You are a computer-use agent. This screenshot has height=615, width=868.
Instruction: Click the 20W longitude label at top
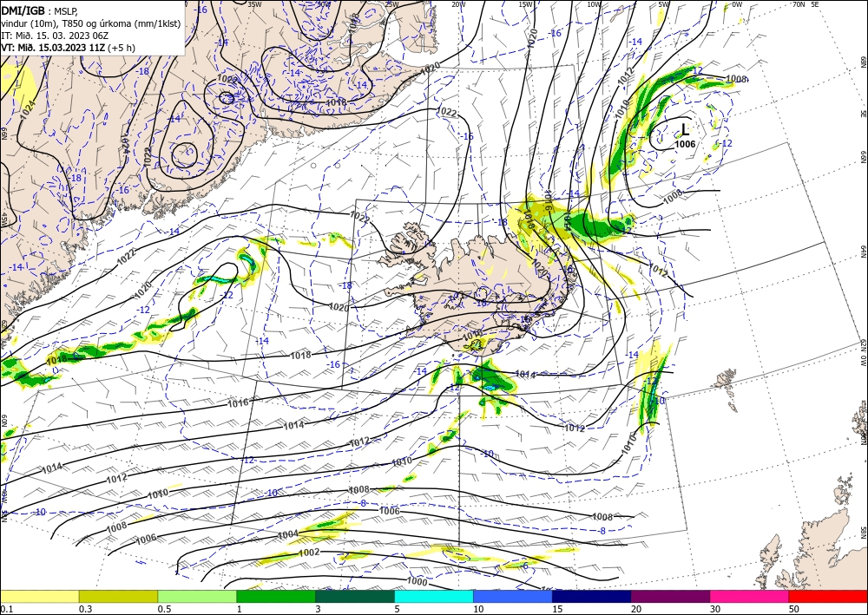458,4
